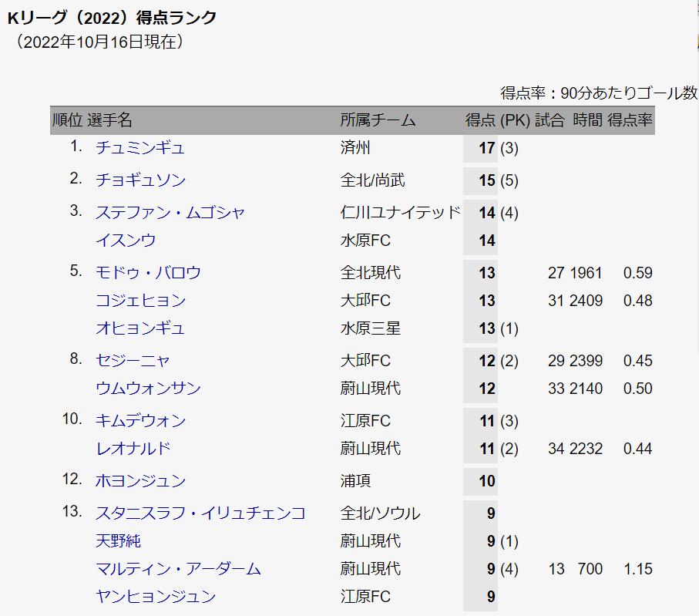
Task: Open ステファン・ムゴシャ player page
Action: (x=170, y=213)
